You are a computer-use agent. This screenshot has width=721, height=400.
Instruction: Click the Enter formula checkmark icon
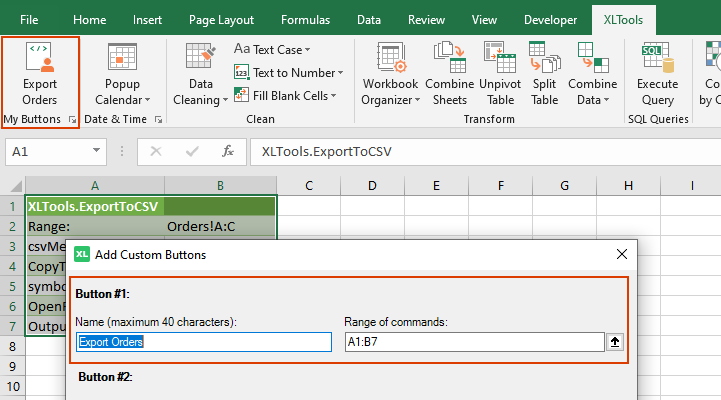coord(192,151)
